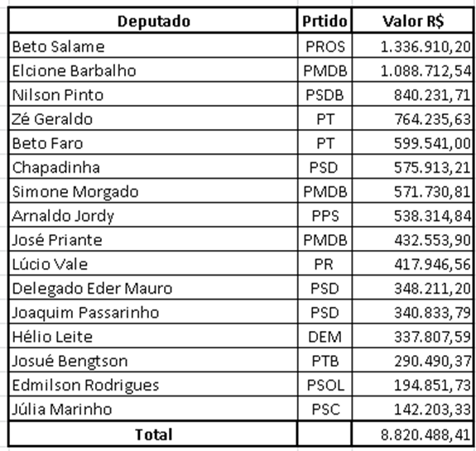Click the PSOL party cell
Viewport: 476px width, 451px height.
coord(325,384)
